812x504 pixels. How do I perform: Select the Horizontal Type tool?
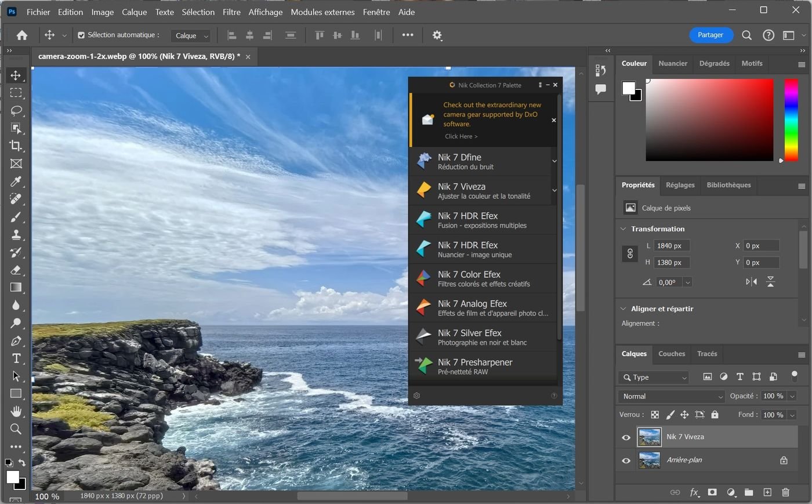[16, 358]
